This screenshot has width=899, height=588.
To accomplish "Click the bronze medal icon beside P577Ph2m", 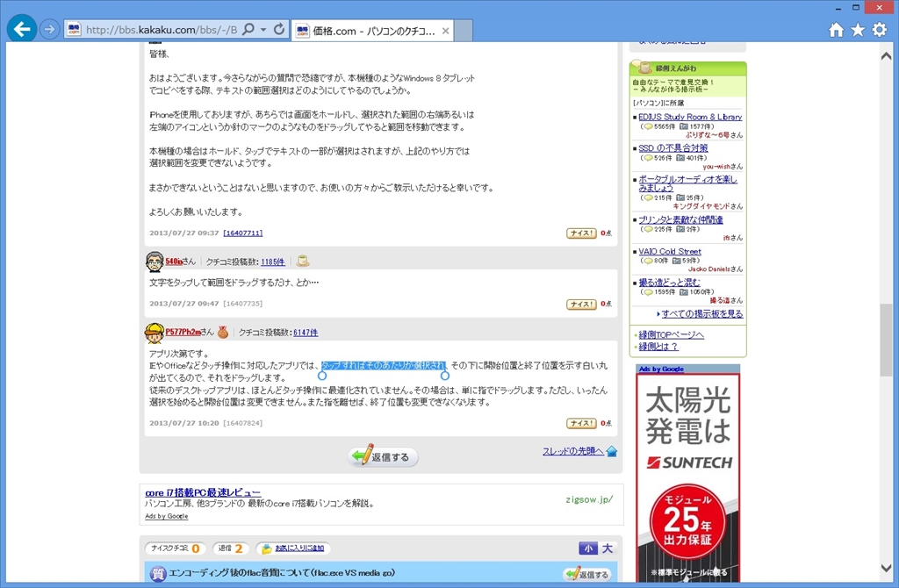I will (x=222, y=333).
